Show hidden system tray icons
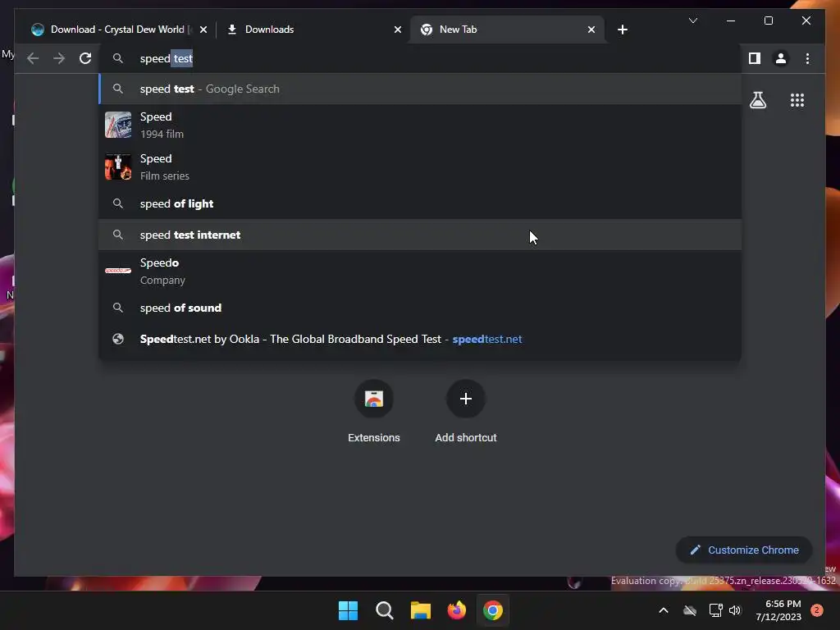The width and height of the screenshot is (840, 630). (663, 610)
